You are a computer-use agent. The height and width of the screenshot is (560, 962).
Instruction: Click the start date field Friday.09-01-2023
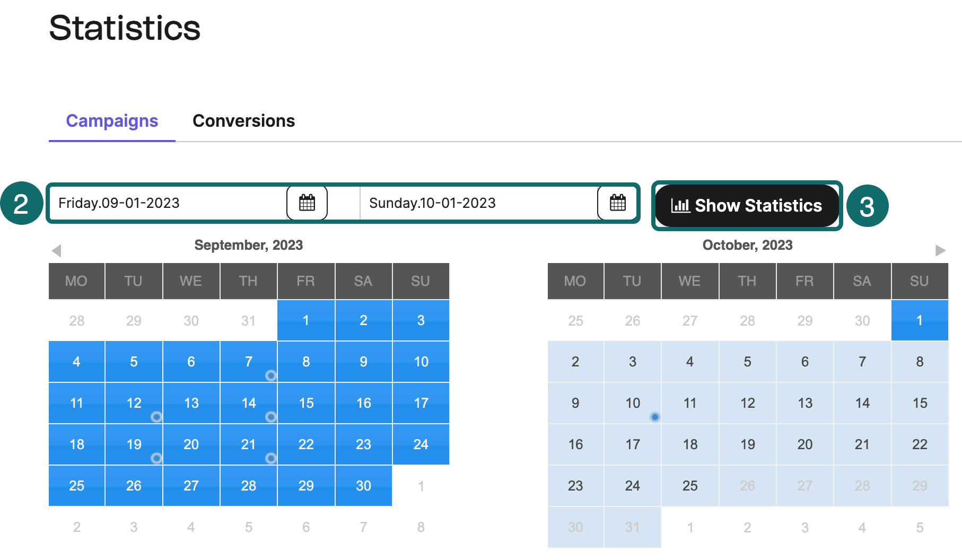pyautogui.click(x=167, y=203)
